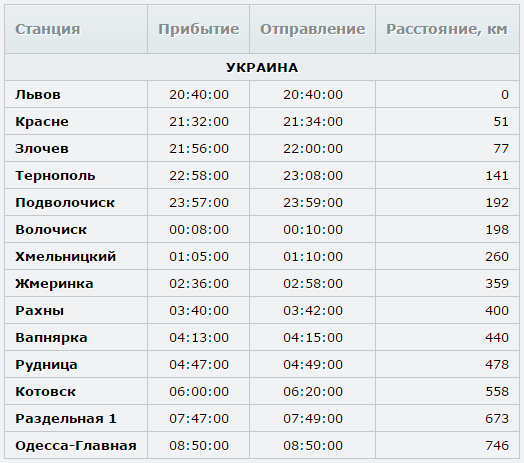Select the Жмеринка station name
Image resolution: width=524 pixels, height=463 pixels.
pyautogui.click(x=54, y=283)
